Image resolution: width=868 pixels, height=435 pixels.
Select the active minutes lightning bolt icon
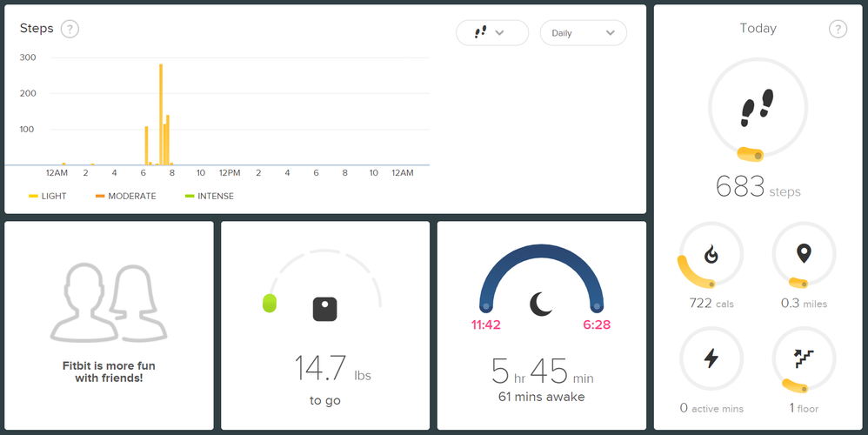(x=711, y=358)
